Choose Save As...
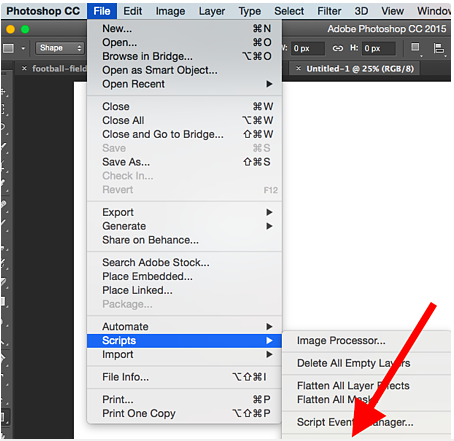This screenshot has width=454, height=441. (184, 162)
